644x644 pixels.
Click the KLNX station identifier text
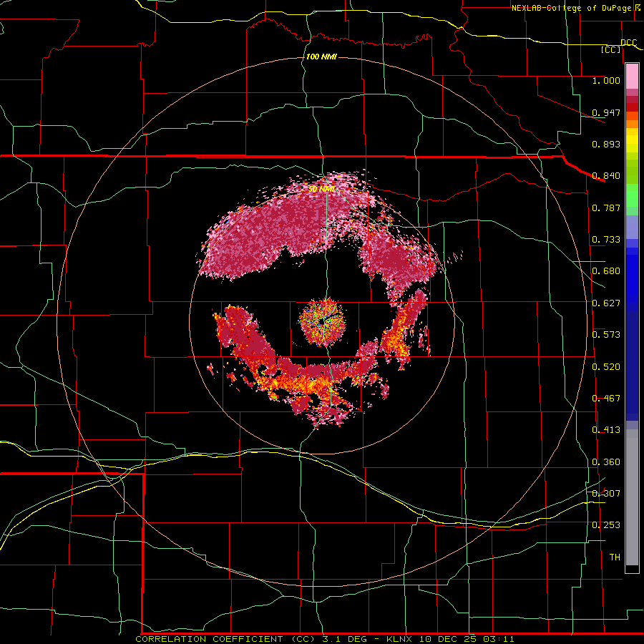(x=401, y=639)
